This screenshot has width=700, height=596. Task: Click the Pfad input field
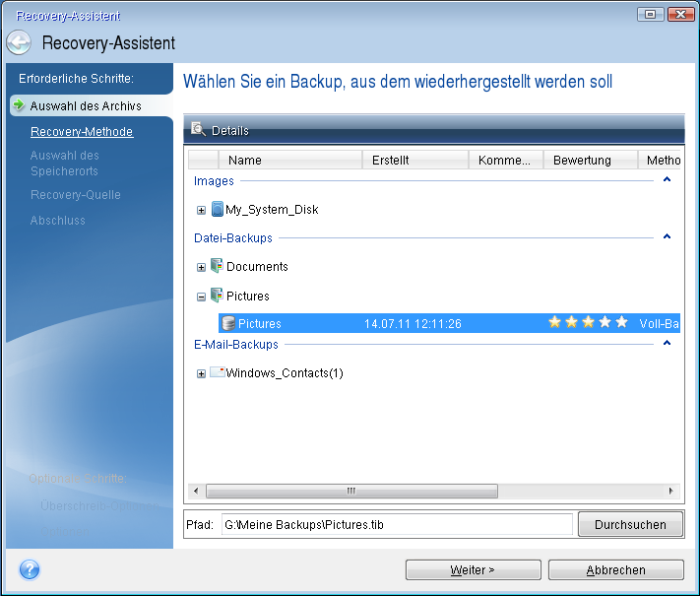[395, 524]
